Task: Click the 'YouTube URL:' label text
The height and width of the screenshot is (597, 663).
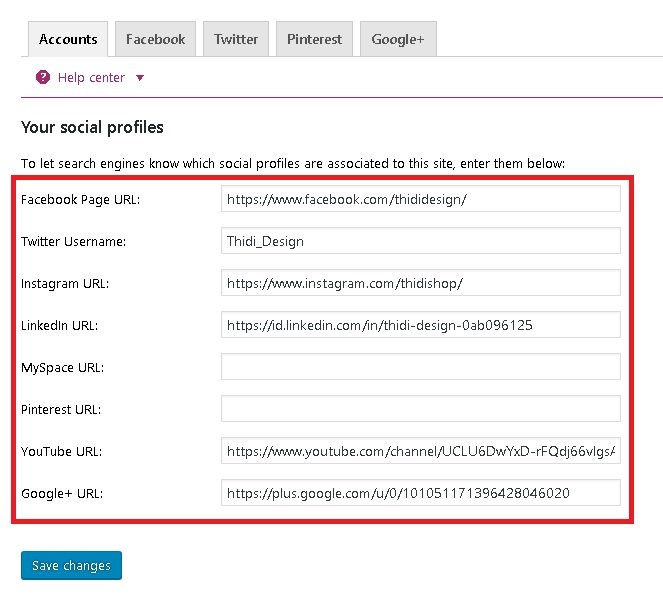Action: click(61, 451)
